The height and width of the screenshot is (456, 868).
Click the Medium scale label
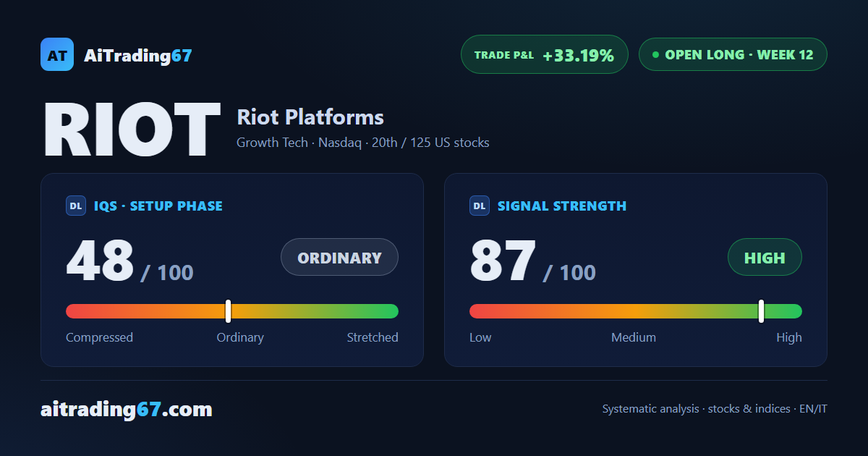pyautogui.click(x=634, y=337)
